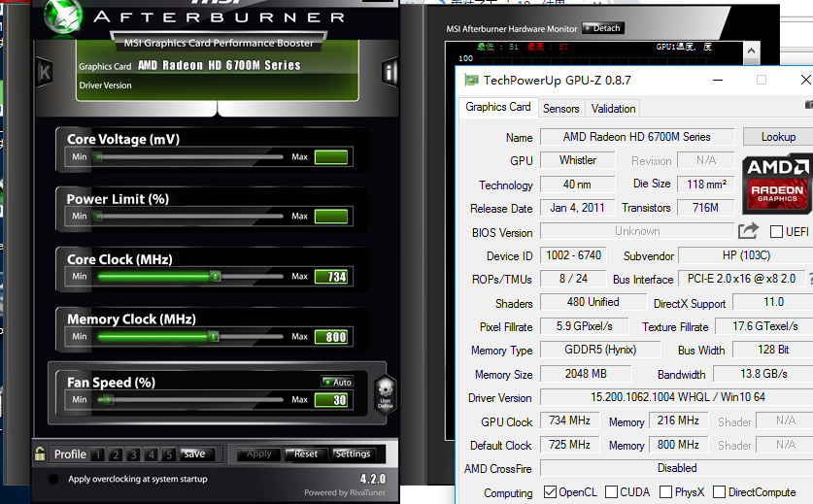Click the Core Clock slider handle
Image resolution: width=813 pixels, height=504 pixels.
(216, 277)
